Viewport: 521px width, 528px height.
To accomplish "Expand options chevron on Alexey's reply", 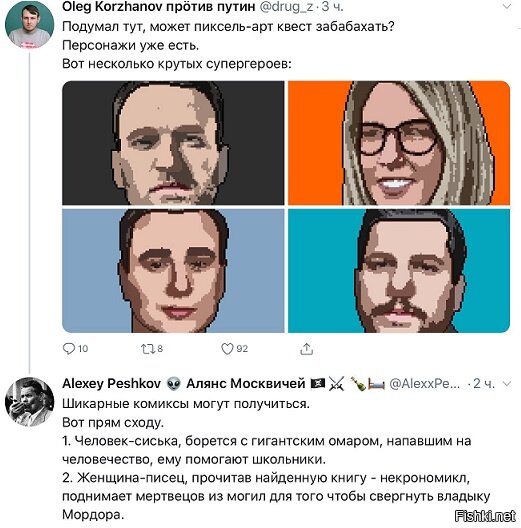I will [x=507, y=384].
